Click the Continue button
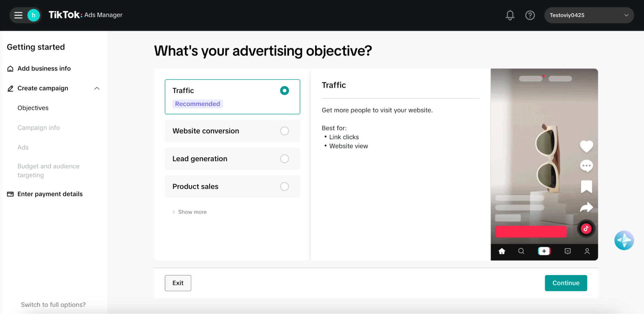Screen dimensions: 644x314 (x=566, y=283)
